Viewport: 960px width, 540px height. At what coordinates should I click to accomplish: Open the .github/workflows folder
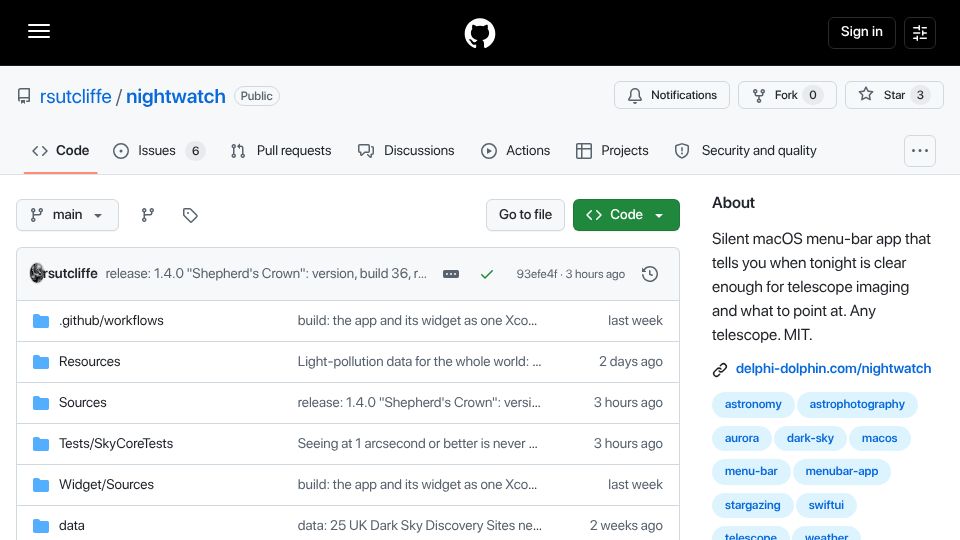coord(111,321)
